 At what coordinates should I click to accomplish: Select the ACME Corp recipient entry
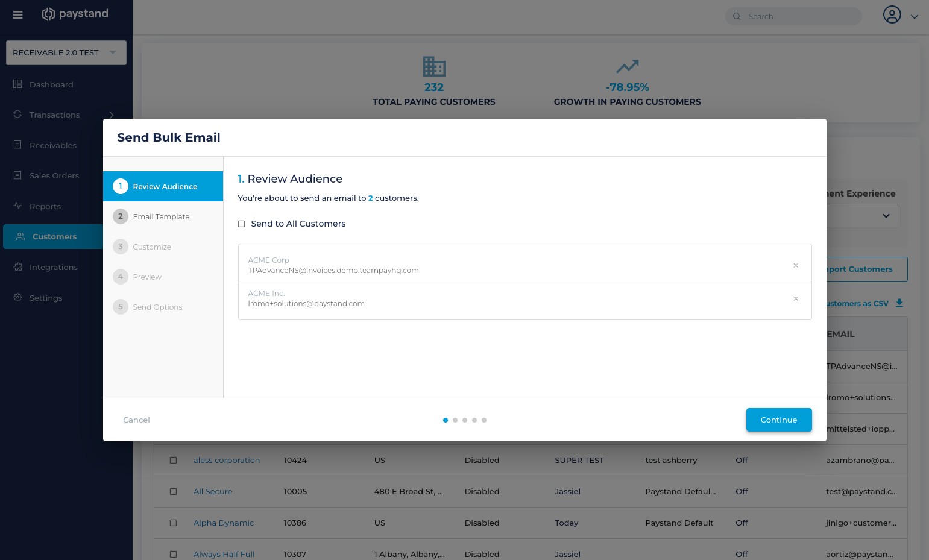[x=524, y=265]
